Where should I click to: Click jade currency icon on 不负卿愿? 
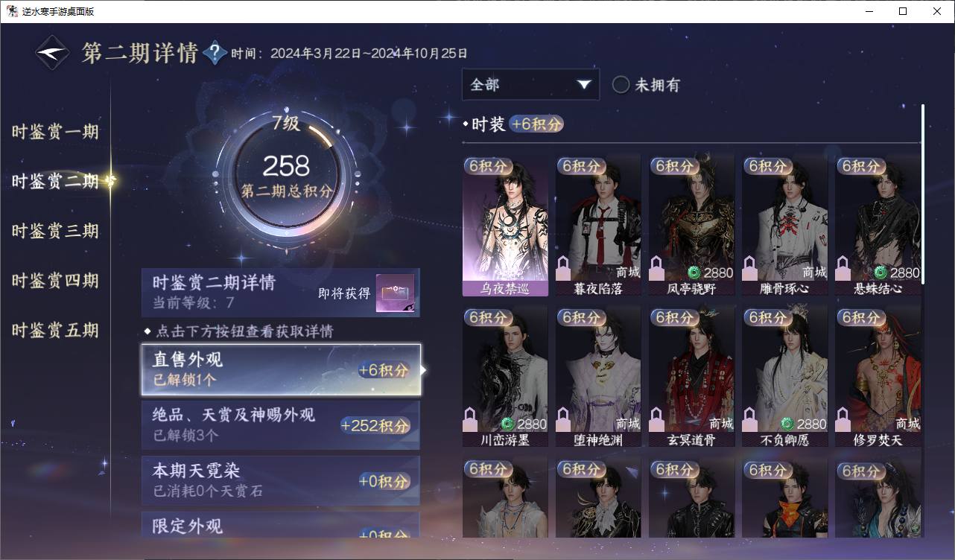click(787, 424)
